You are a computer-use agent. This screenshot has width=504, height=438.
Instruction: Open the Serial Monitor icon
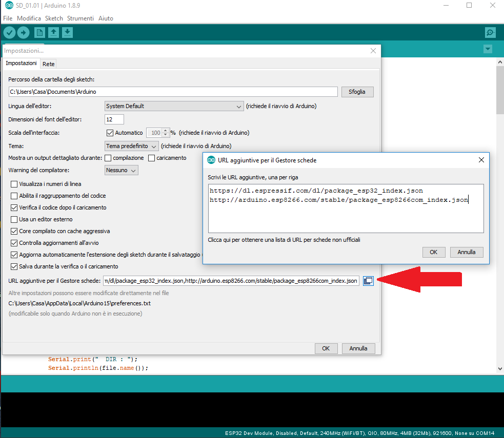pyautogui.click(x=490, y=32)
